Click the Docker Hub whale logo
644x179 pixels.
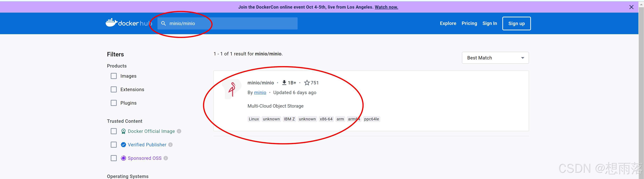[112, 23]
